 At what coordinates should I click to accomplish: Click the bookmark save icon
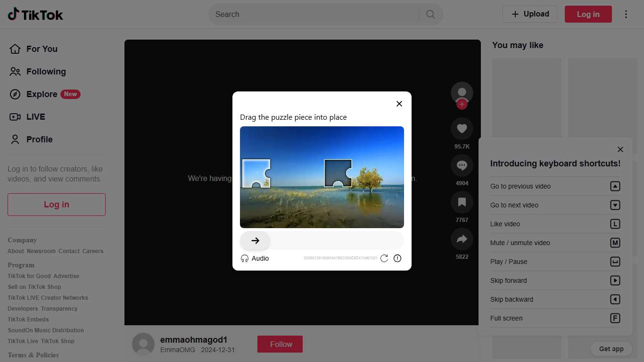(x=462, y=202)
